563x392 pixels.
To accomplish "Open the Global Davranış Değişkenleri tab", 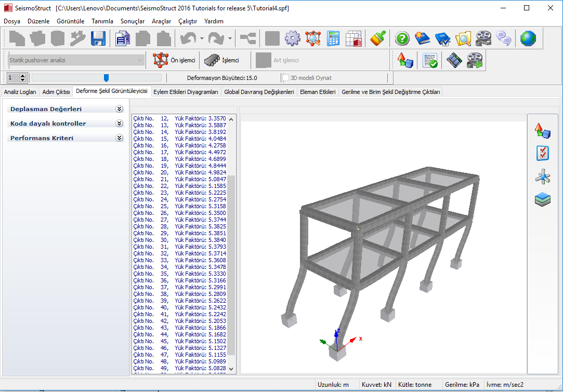I will tap(259, 92).
